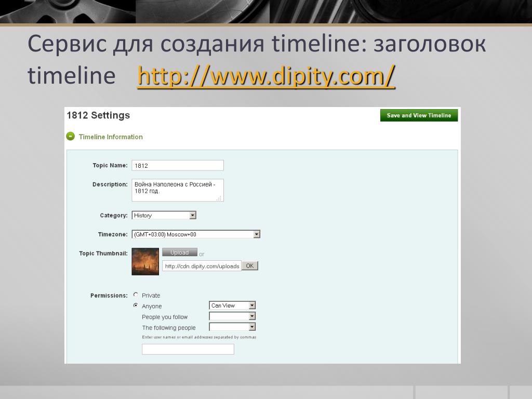Screen dimensions: 532x399
Task: Select the Anyone permission radio button
Action: coord(136,305)
